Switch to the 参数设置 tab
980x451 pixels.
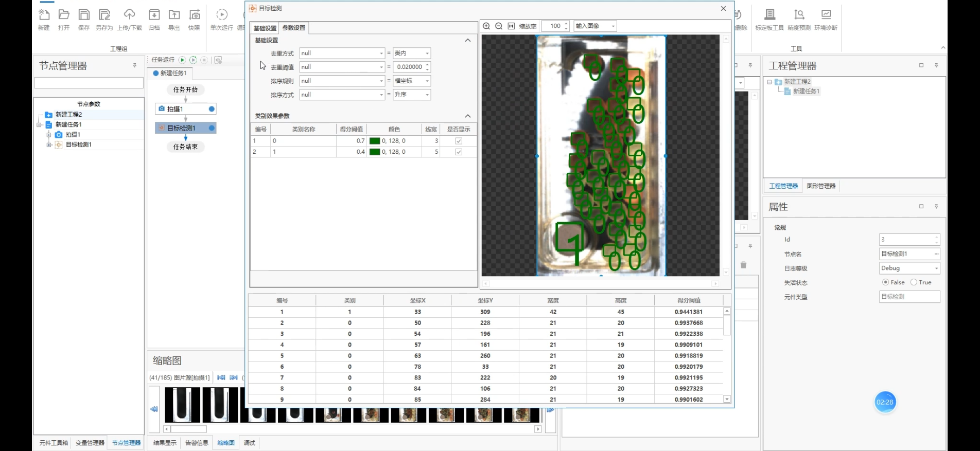click(x=293, y=28)
